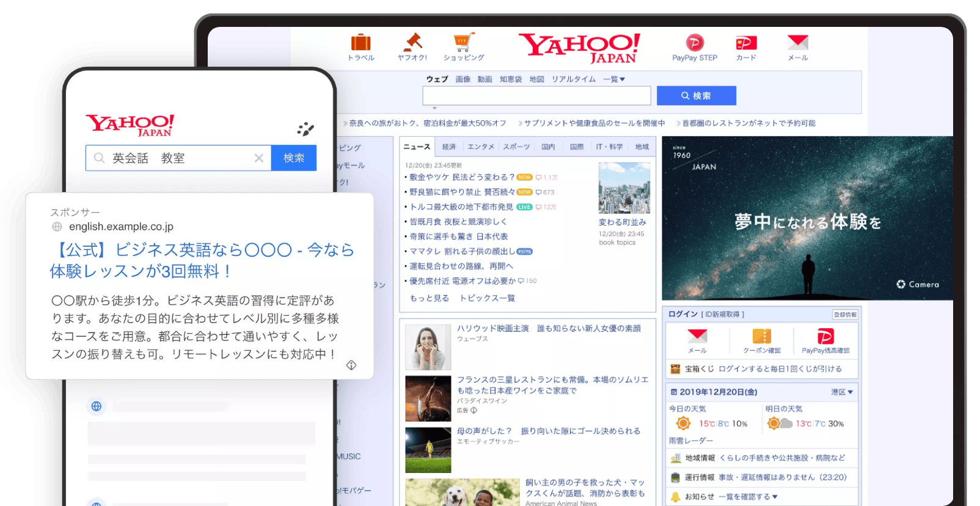Click the Mail envelope icon in header
980x506 pixels.
(x=797, y=43)
